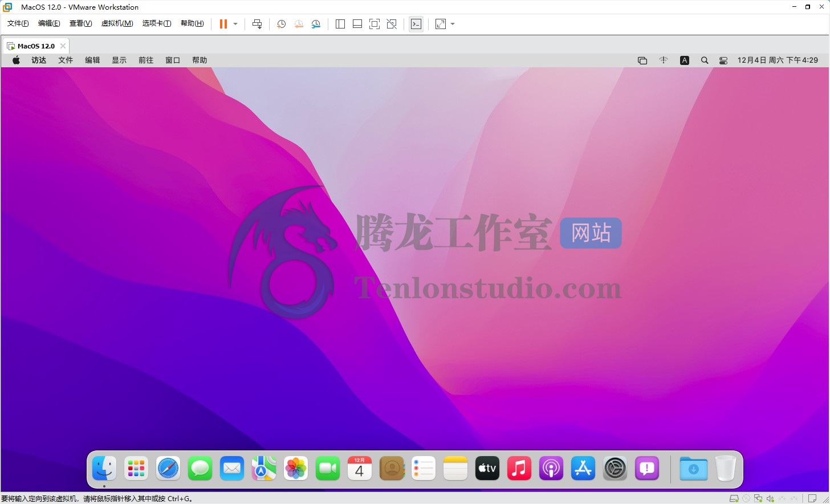
Task: Open Notes app in the Dock
Action: pyautogui.click(x=455, y=469)
